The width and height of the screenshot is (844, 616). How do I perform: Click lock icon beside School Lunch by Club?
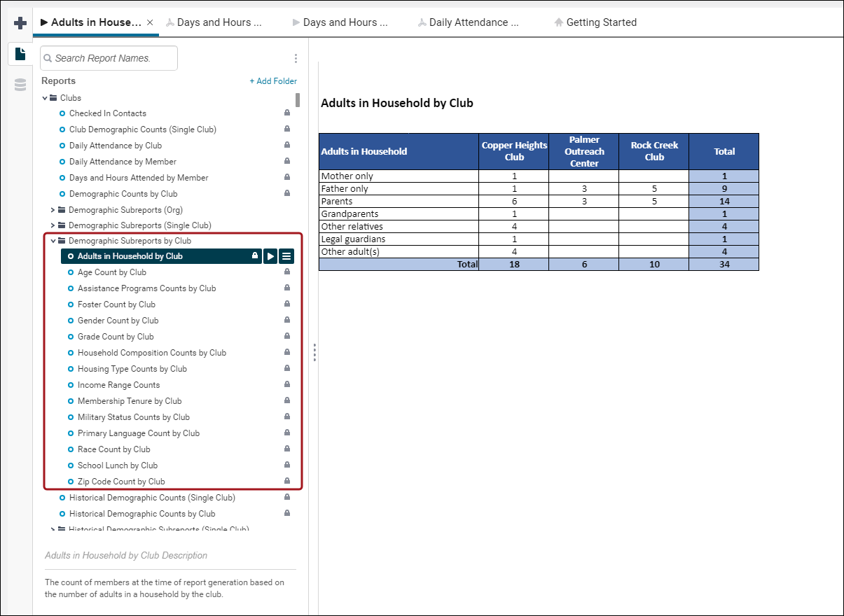[x=286, y=465]
